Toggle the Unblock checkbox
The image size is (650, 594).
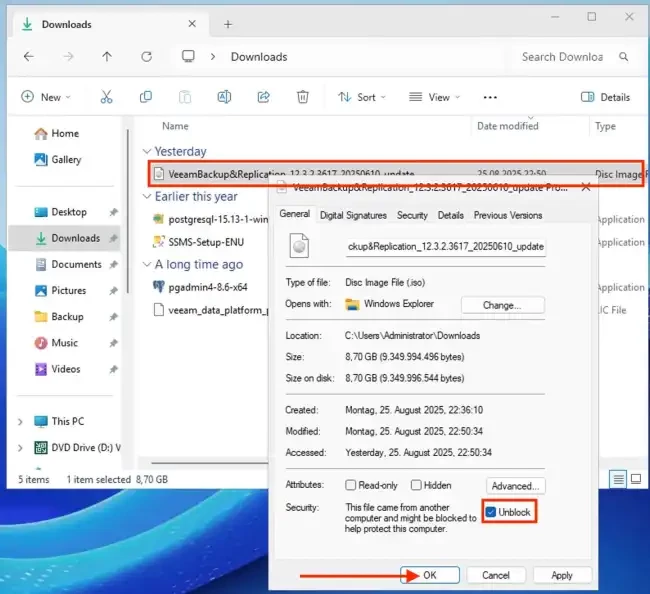click(x=491, y=512)
